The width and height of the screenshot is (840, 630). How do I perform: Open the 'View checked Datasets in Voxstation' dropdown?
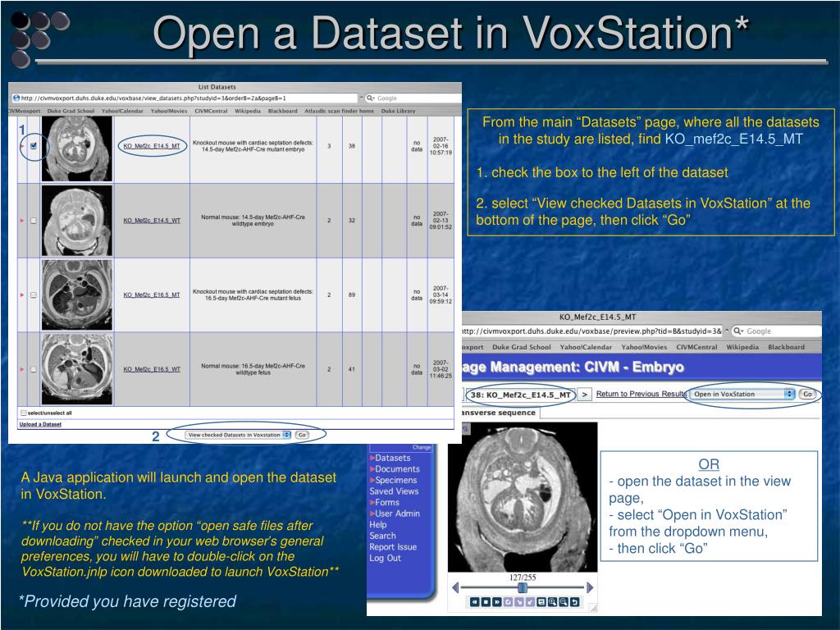(238, 435)
